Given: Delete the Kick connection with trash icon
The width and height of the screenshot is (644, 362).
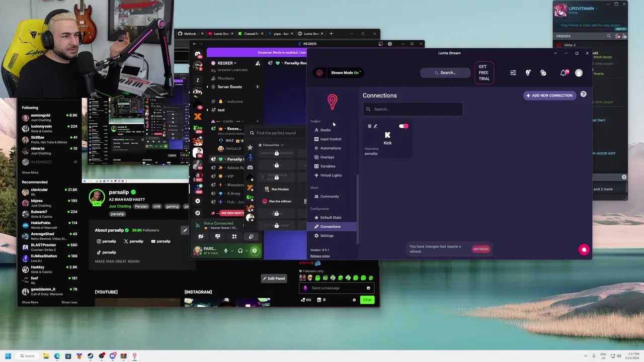Looking at the screenshot, I should [369, 126].
